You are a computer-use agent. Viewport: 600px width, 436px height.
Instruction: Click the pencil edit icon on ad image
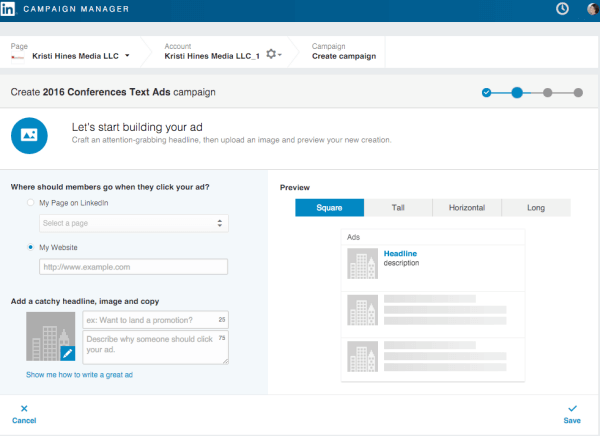(68, 353)
